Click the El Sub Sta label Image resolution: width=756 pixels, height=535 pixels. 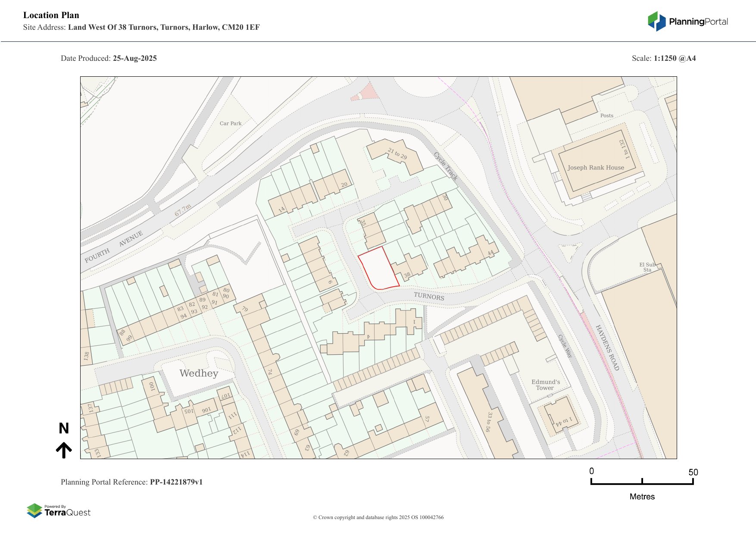click(x=647, y=267)
